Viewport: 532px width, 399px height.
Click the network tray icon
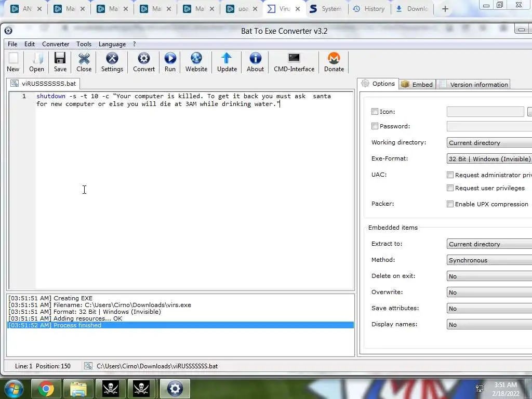tap(480, 389)
